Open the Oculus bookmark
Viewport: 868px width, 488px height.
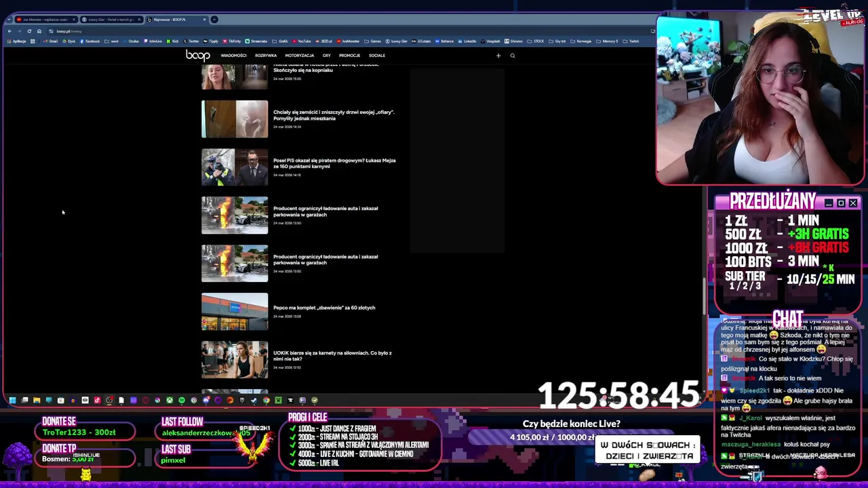click(130, 41)
